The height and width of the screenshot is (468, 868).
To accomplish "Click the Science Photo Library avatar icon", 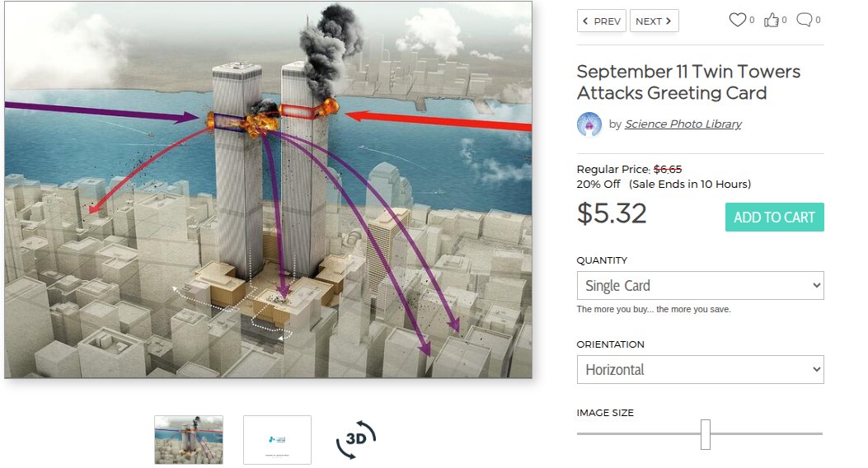I will [x=589, y=124].
